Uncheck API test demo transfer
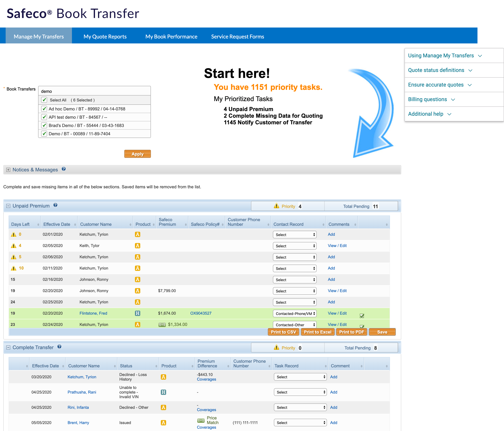504x431 pixels. point(44,117)
